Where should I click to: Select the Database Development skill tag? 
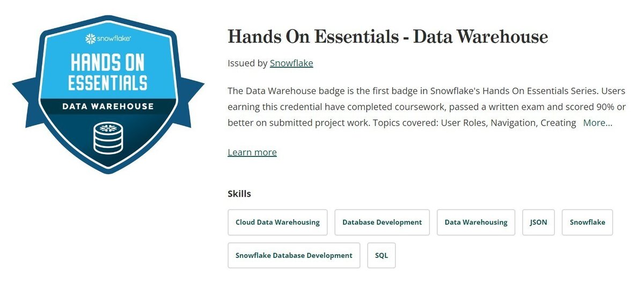[x=382, y=222]
